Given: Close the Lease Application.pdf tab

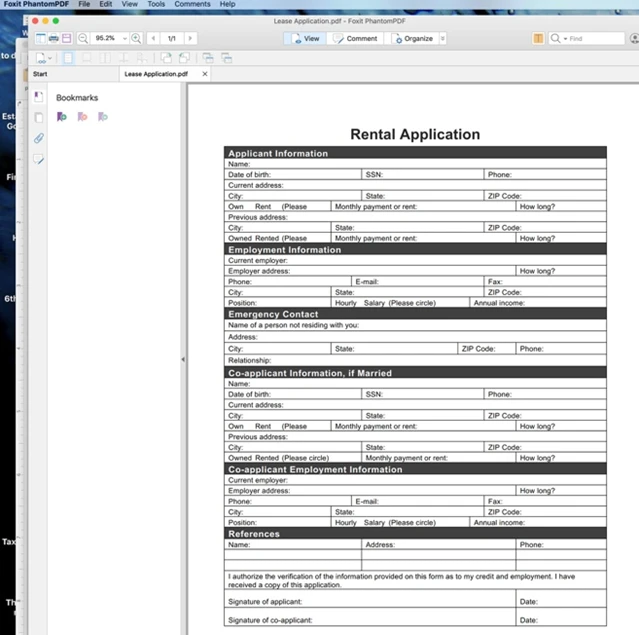Looking at the screenshot, I should pyautogui.click(x=205, y=74).
